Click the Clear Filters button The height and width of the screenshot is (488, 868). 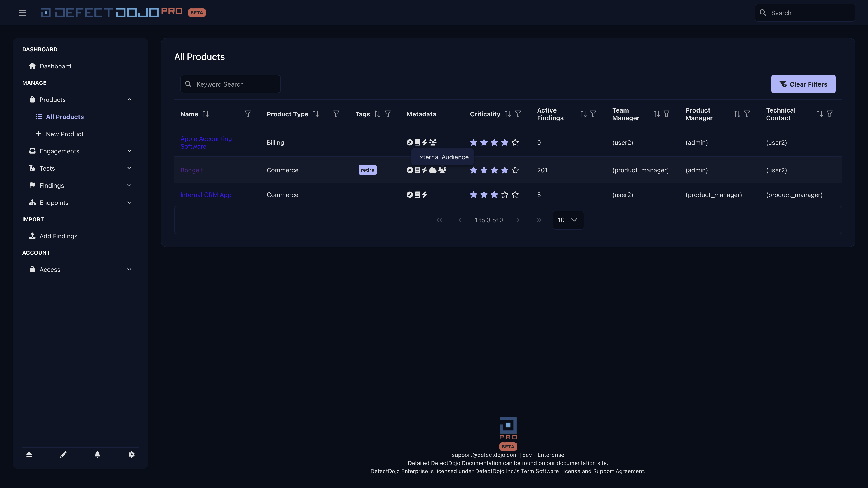click(803, 84)
